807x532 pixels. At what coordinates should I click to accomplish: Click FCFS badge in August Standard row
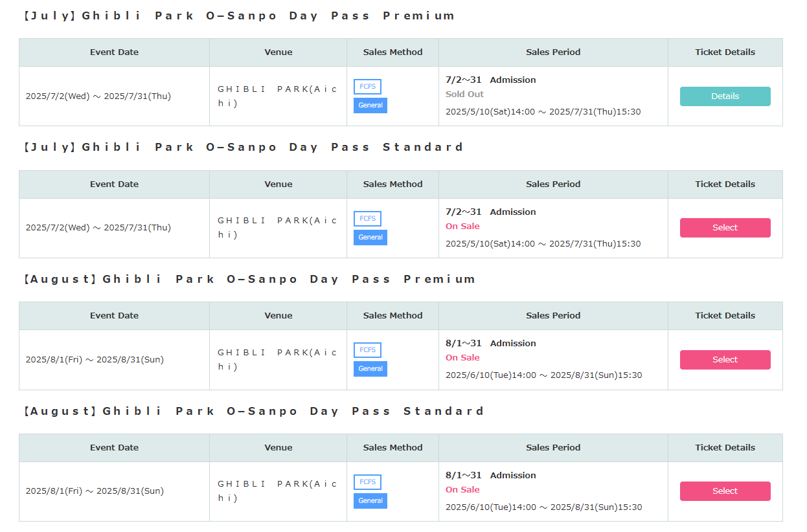[x=367, y=482]
